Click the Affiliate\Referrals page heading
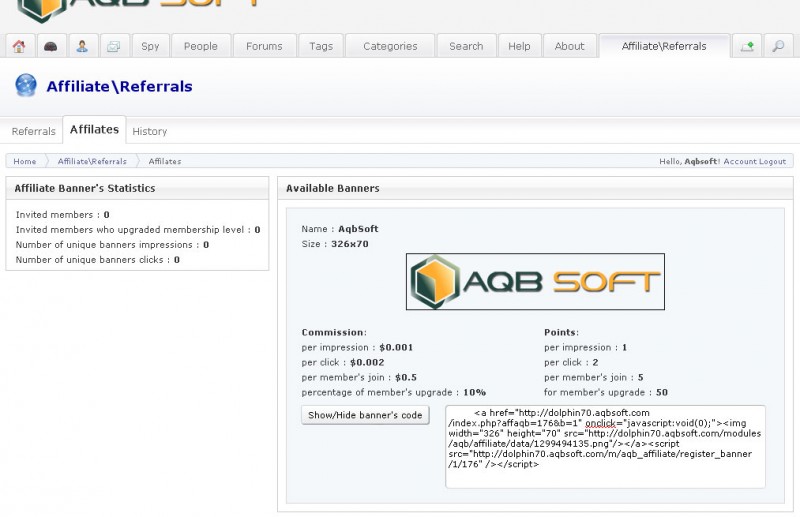Image resolution: width=800 pixels, height=517 pixels. (x=119, y=86)
